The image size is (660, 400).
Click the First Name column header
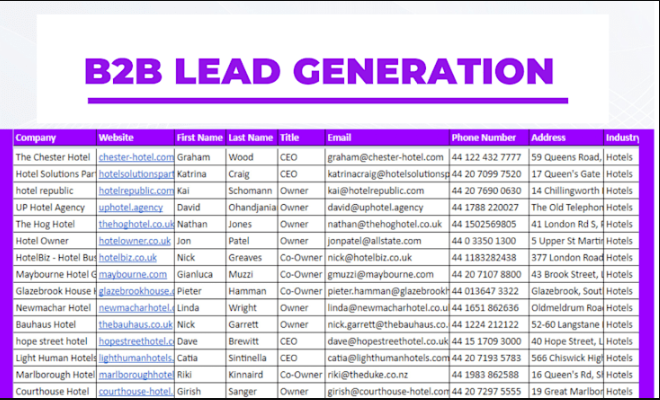click(200, 138)
